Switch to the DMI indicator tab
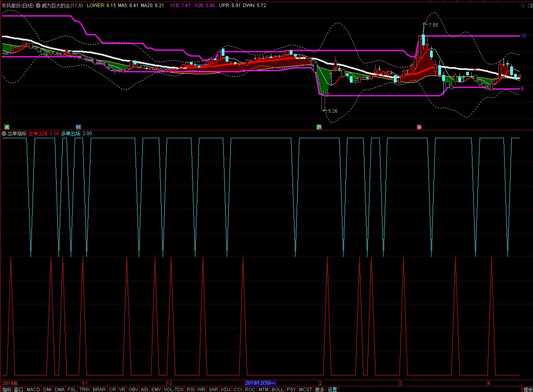Image resolution: width=533 pixels, height=392 pixels. click(48, 389)
